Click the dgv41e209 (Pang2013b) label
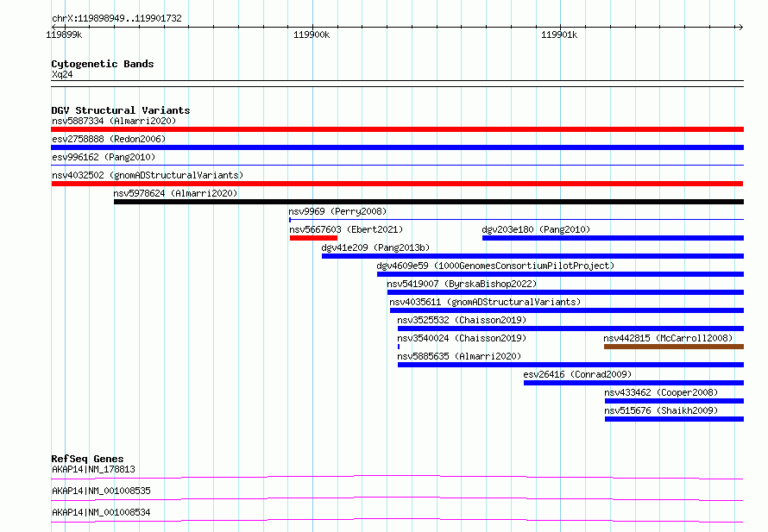This screenshot has height=532, width=768. coord(375,247)
